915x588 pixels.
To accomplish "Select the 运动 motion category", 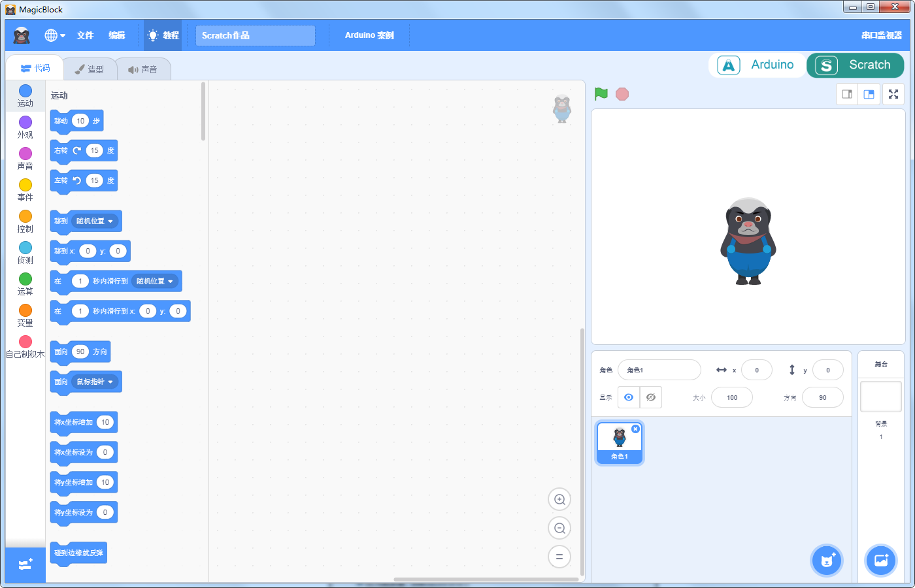I will click(x=25, y=96).
